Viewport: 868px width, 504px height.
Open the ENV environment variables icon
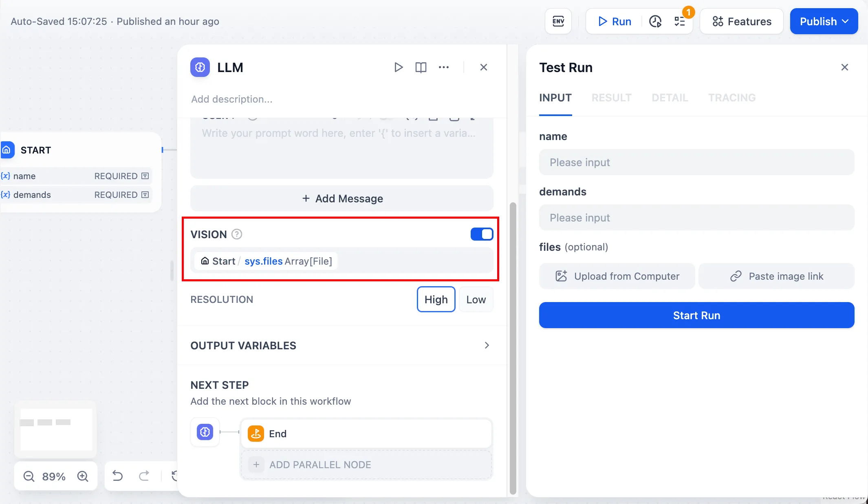tap(558, 21)
